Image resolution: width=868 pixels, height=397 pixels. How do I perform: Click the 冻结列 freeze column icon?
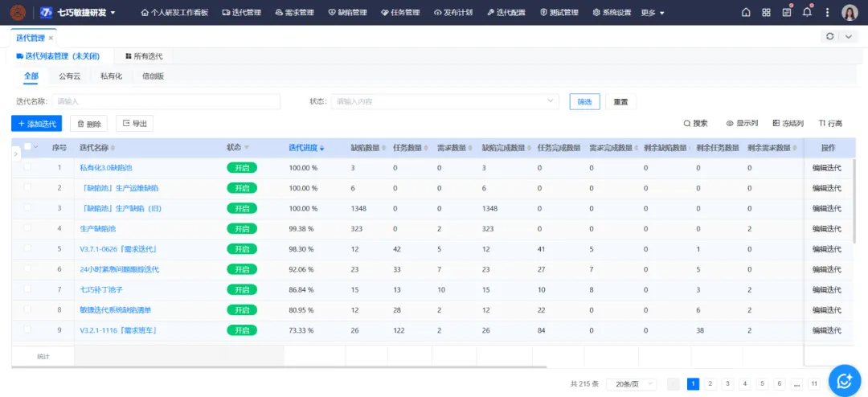pos(776,124)
